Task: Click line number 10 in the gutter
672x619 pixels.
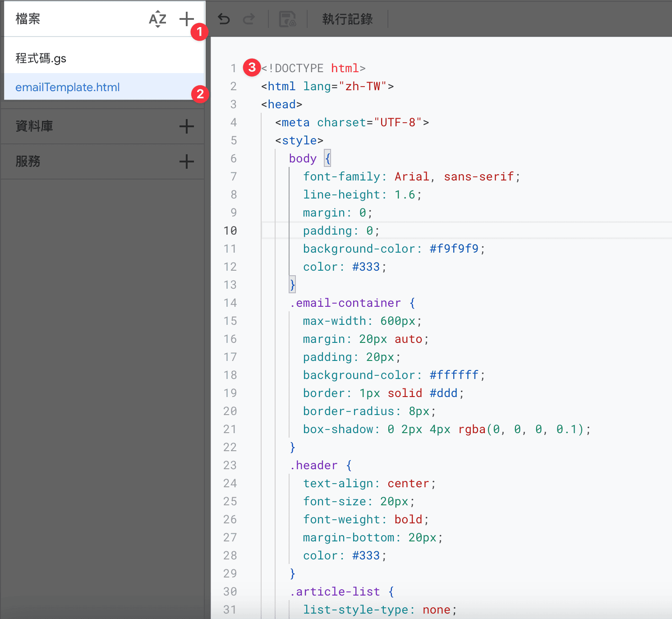Action: 230,231
